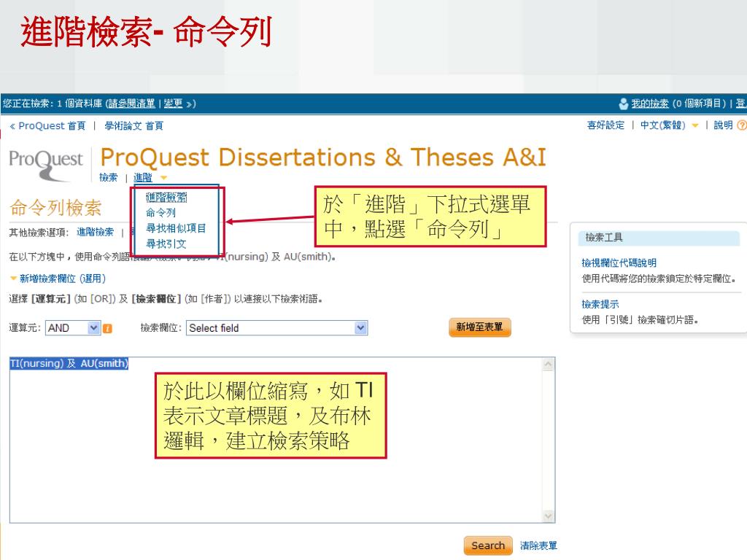Screen dimensions: 747x560
Task: Click the 進階 menu link
Action: [142, 177]
